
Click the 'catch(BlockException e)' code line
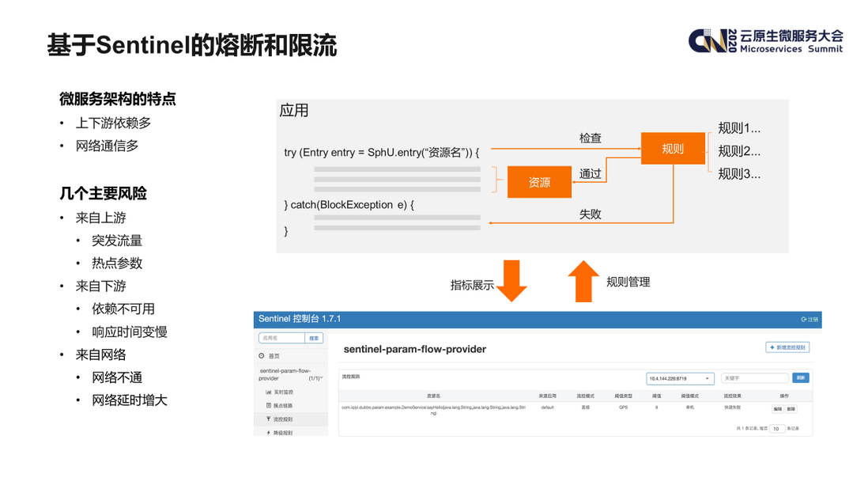click(349, 205)
